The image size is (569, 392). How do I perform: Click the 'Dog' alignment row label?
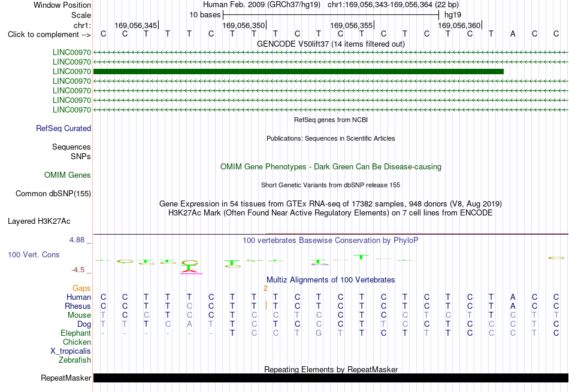(x=84, y=324)
